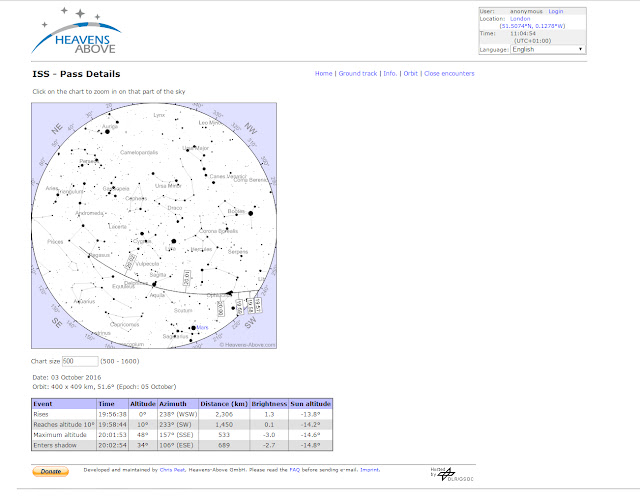Viewport: 640px width, 496px height.
Task: Click the Maximum altitude event cell
Action: [64, 435]
